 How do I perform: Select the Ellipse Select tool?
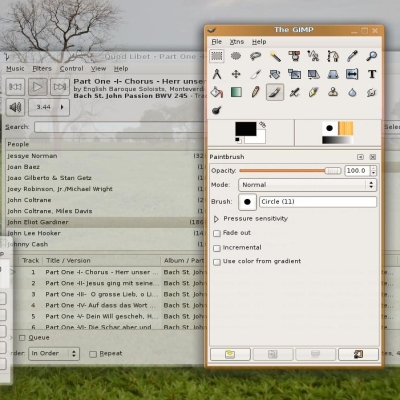[x=236, y=56]
